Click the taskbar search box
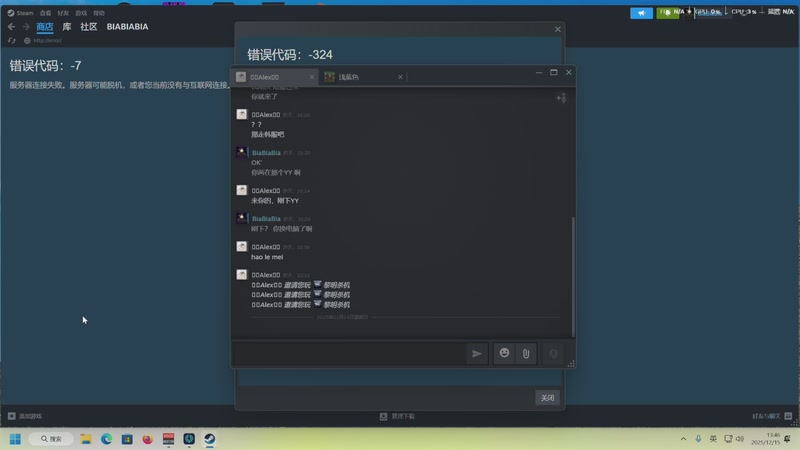 point(51,439)
